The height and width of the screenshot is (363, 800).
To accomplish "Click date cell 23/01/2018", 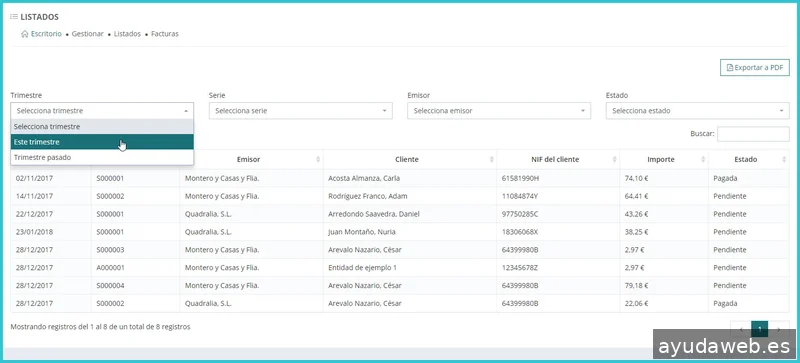I will (35, 232).
